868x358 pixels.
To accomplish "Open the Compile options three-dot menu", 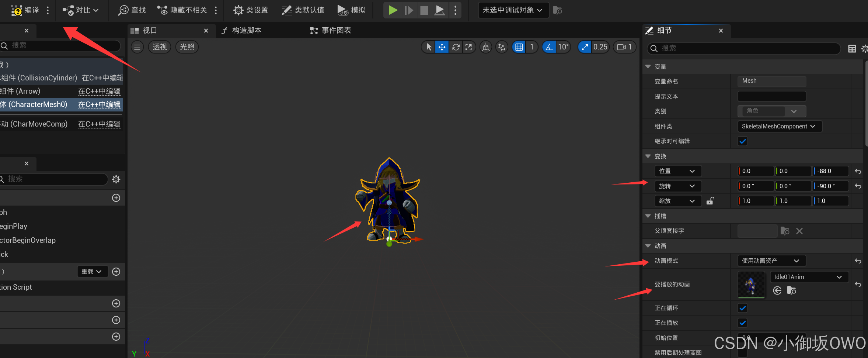I will point(48,10).
